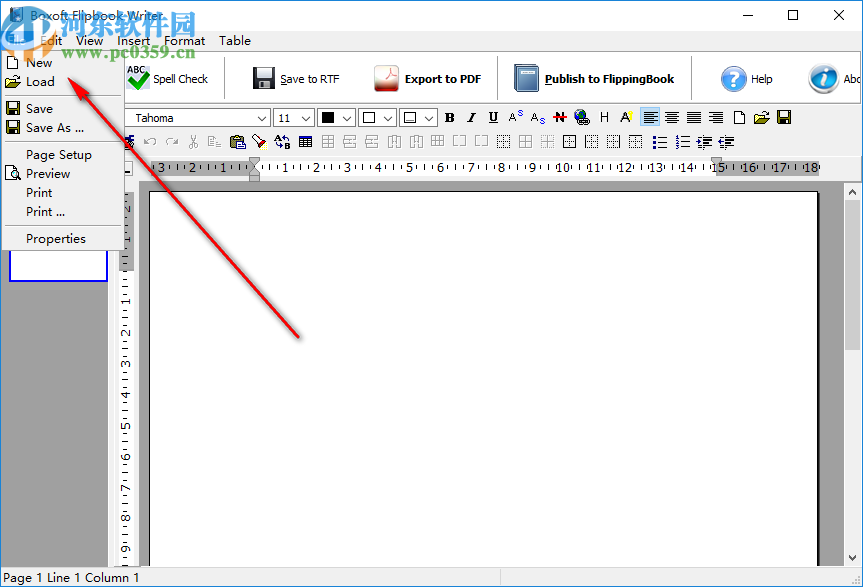863x587 pixels.
Task: Toggle bold formatting
Action: point(449,117)
